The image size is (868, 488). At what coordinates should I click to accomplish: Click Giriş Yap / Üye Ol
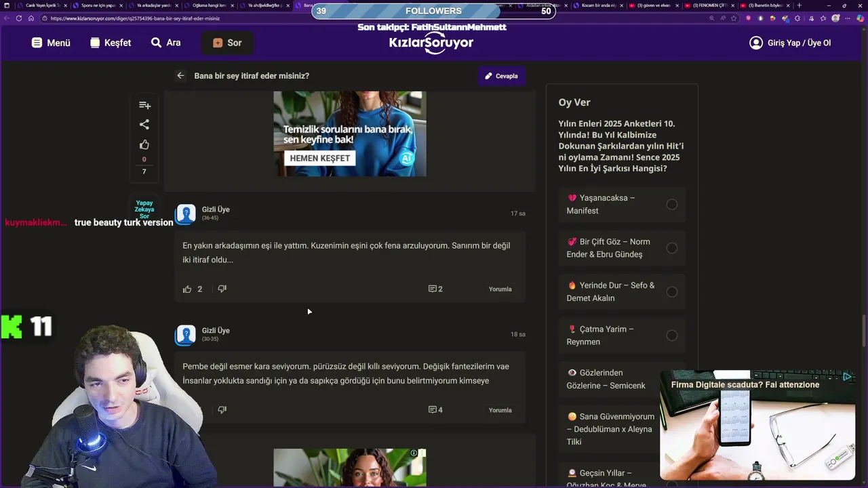pos(799,43)
